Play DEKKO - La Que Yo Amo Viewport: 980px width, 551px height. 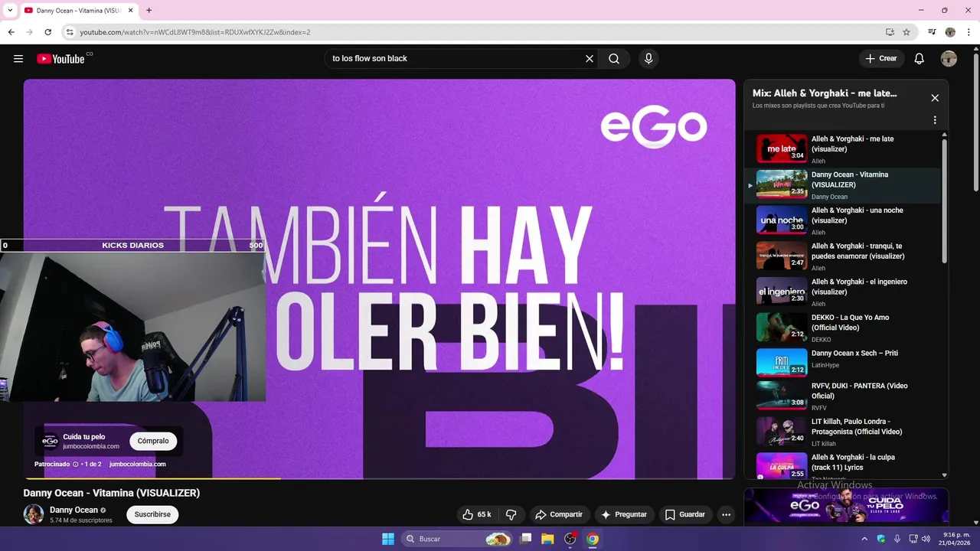coord(842,328)
